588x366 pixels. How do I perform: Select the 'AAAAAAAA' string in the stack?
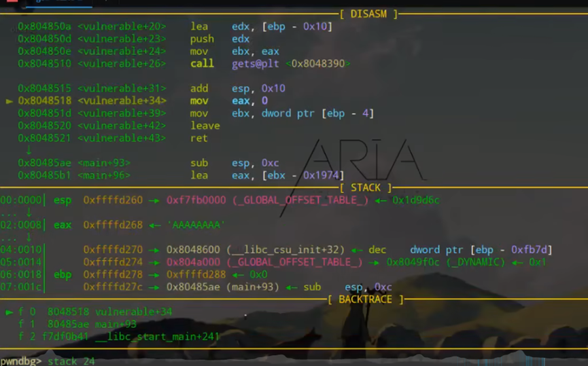pyautogui.click(x=196, y=225)
